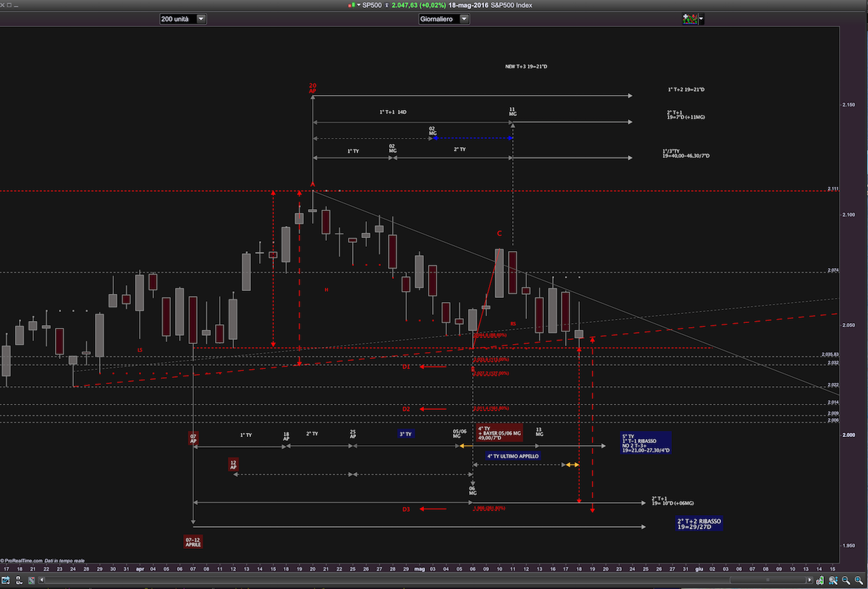The height and width of the screenshot is (589, 868).
Task: Click the candlestick icon beside SP500 title
Action: [351, 5]
